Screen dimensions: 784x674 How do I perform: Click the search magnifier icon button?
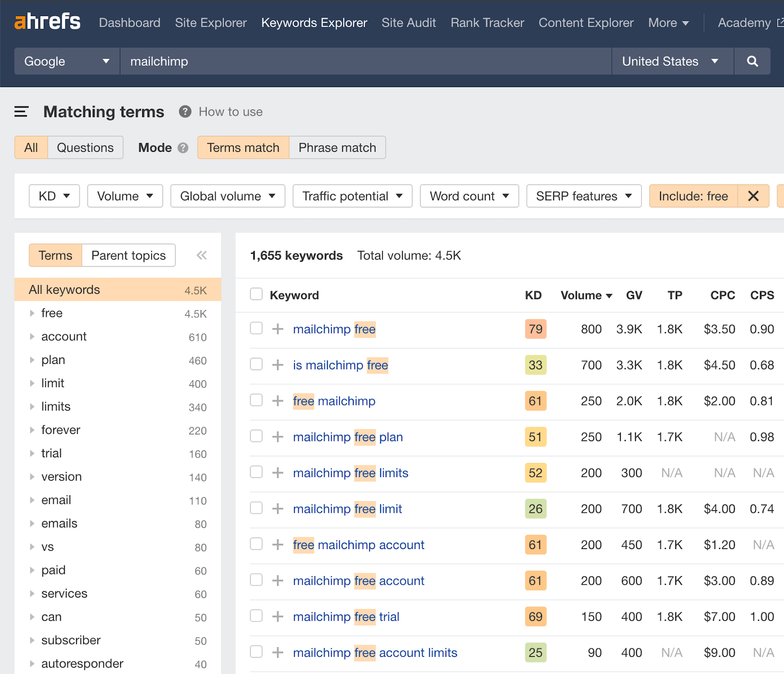[x=752, y=61]
